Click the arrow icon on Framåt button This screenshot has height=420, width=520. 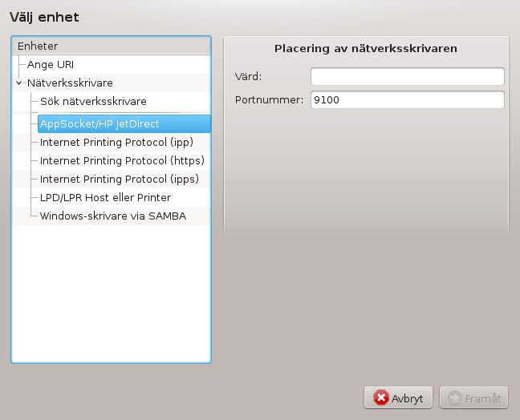click(455, 398)
